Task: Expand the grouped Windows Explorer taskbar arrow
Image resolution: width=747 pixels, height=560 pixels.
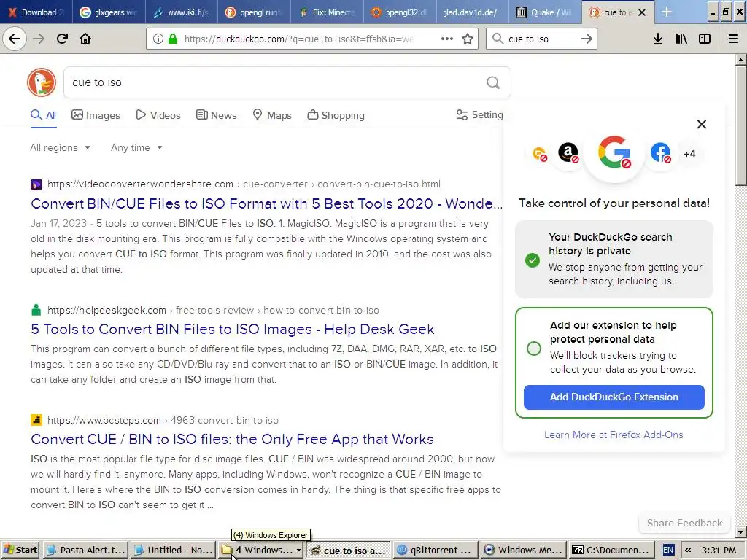Action: pos(298,550)
